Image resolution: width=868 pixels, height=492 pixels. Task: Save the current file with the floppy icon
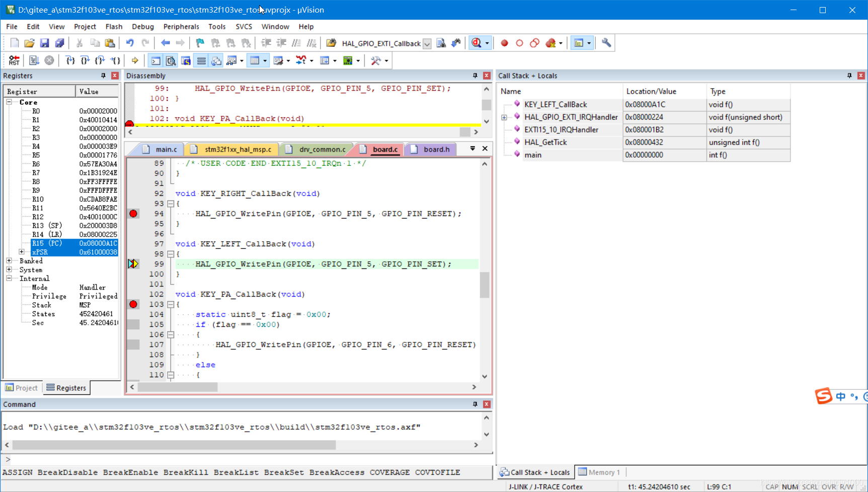click(44, 43)
